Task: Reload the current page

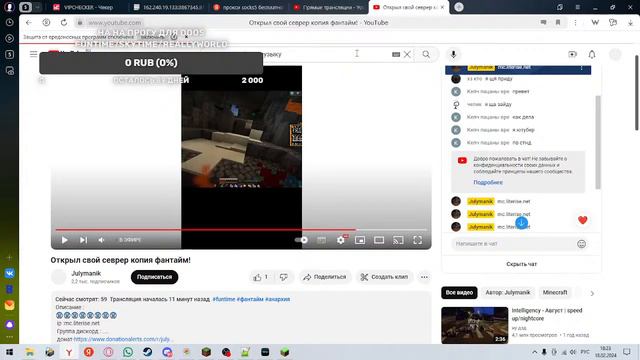Action: click(x=64, y=22)
